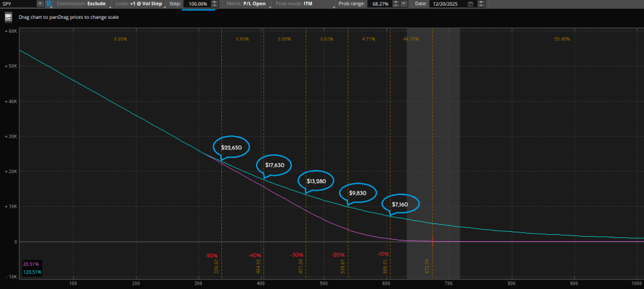Click the magenta 20.51% legend entry

(31, 264)
